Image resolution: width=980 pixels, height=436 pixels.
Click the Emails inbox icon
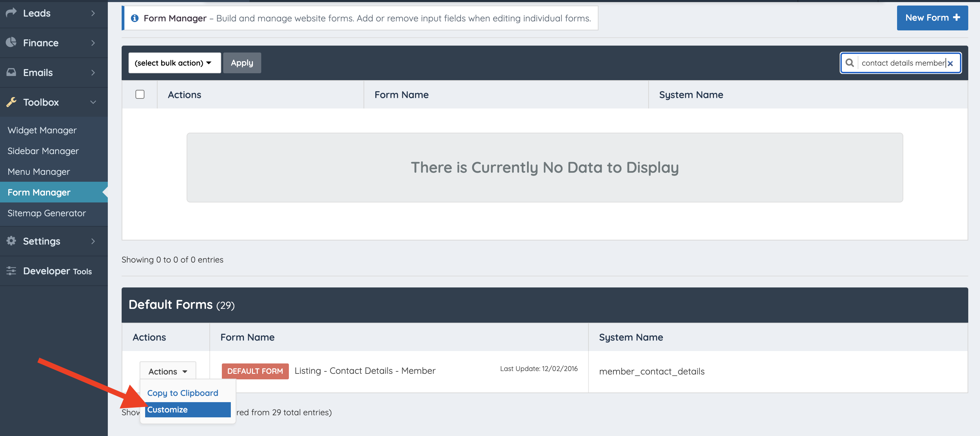[11, 72]
